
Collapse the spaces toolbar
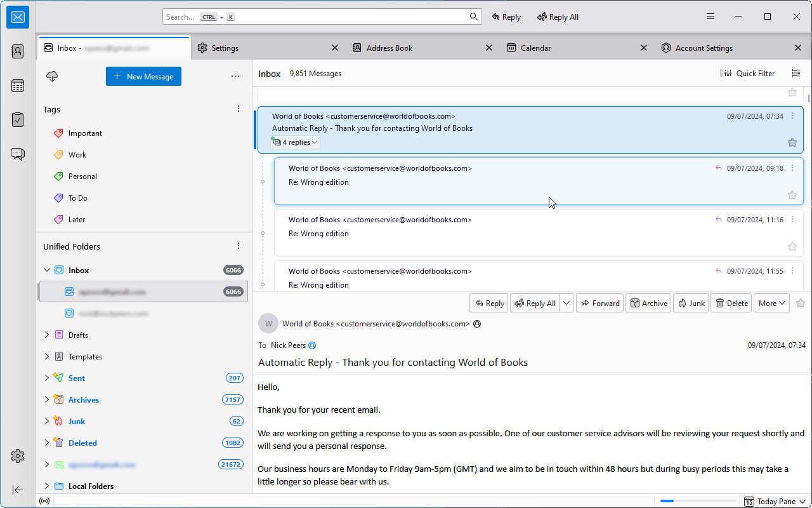coord(17,490)
